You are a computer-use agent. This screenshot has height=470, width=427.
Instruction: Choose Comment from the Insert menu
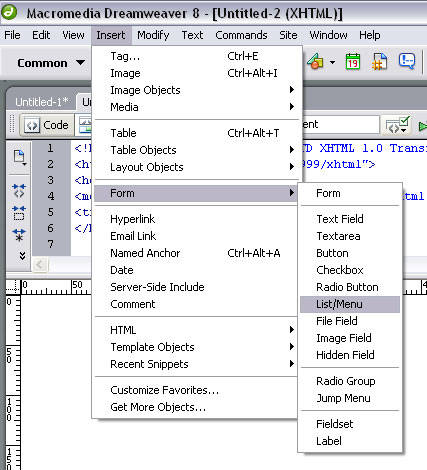[197, 304]
